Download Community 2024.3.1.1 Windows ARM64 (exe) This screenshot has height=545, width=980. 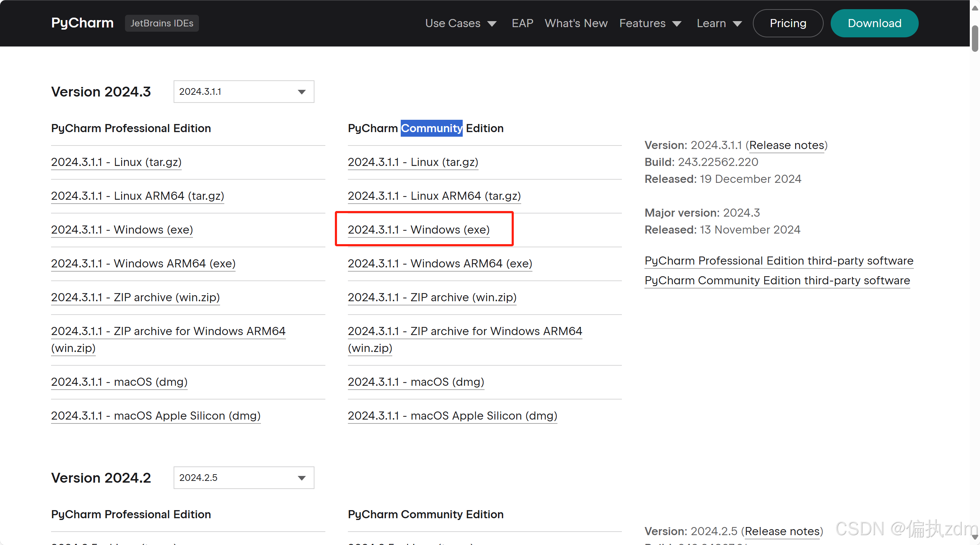[x=440, y=264]
